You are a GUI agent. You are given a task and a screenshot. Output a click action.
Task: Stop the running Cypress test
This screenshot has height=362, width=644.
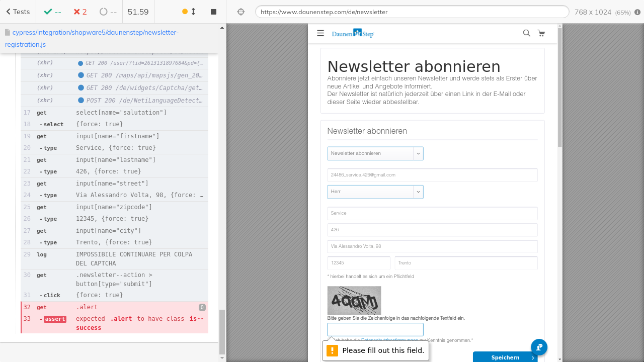(213, 12)
